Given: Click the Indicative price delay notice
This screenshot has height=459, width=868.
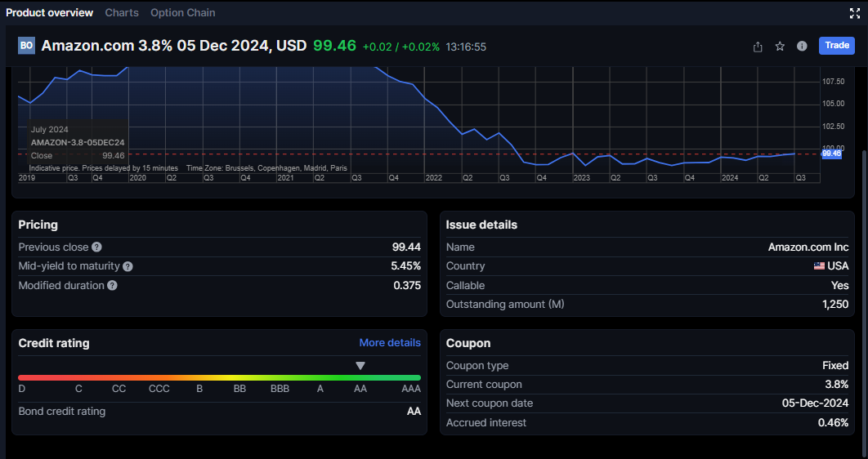Looking at the screenshot, I should click(104, 168).
